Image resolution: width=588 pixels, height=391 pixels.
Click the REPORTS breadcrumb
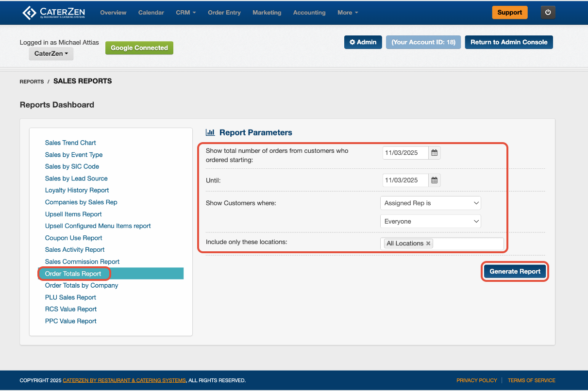(x=32, y=81)
